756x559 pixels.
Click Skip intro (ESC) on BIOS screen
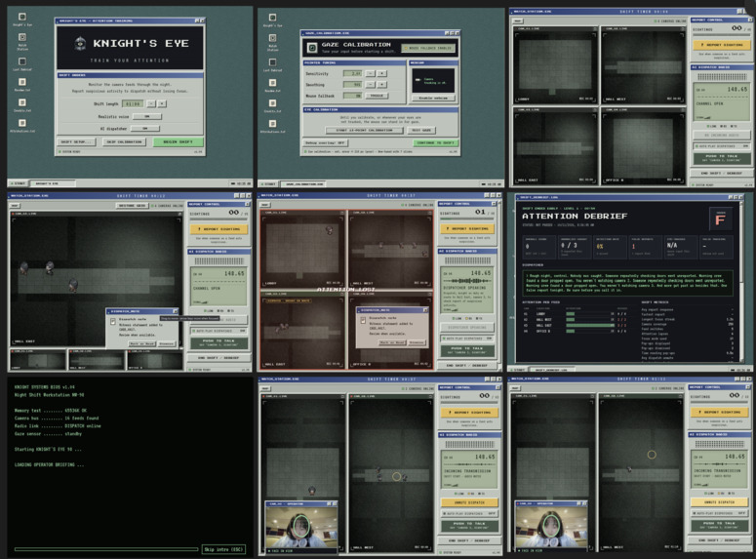click(x=223, y=549)
